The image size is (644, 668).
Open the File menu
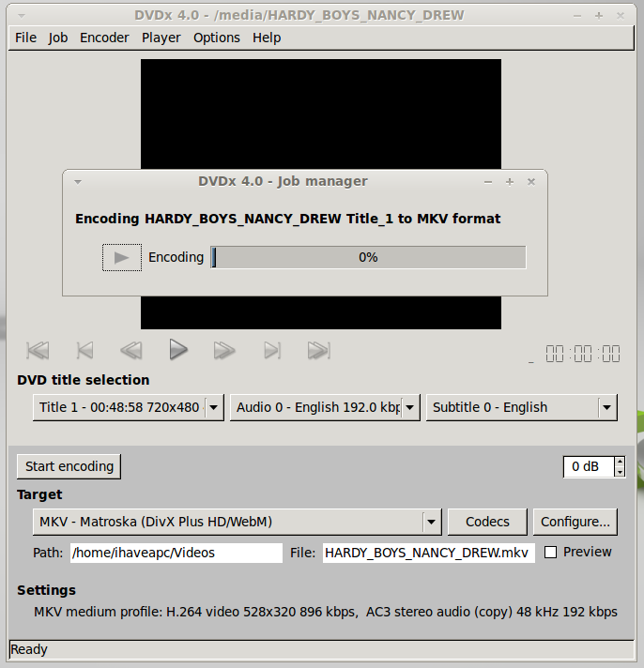pos(25,38)
